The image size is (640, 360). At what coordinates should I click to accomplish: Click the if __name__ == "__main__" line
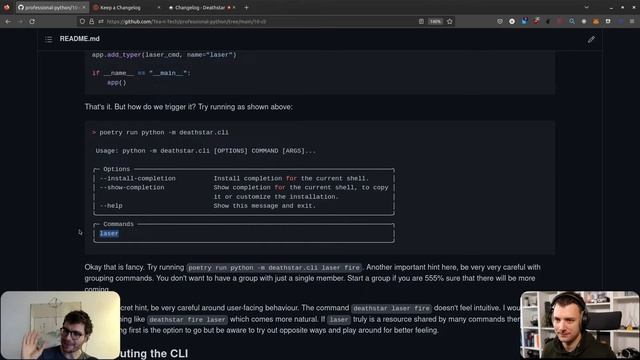pos(141,73)
